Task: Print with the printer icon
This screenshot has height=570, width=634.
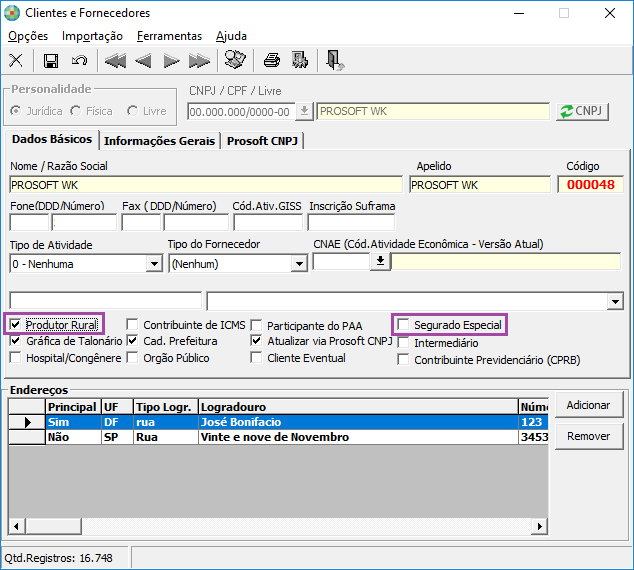Action: (272, 60)
